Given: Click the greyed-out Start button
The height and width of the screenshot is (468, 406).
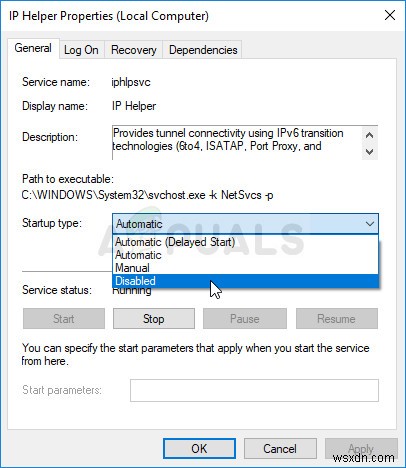Looking at the screenshot, I should (x=64, y=319).
